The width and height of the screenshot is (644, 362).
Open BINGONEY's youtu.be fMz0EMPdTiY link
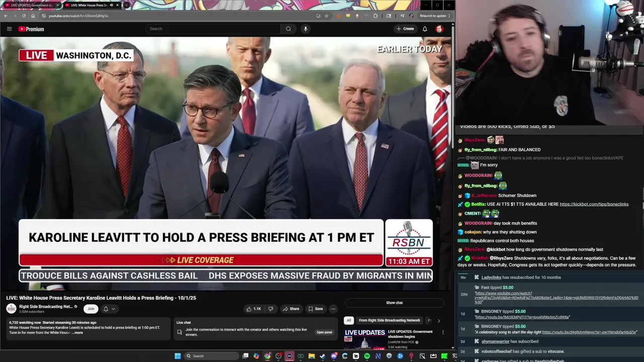(x=522, y=317)
